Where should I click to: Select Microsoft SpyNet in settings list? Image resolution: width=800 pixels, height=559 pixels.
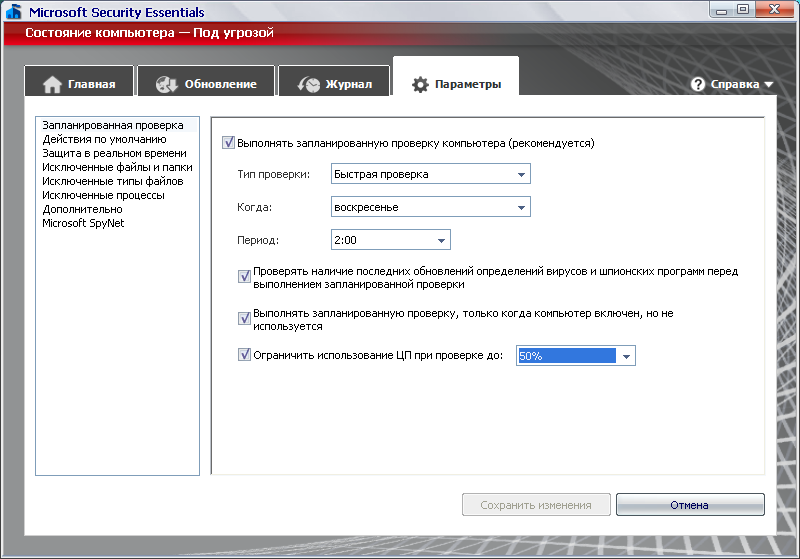(83, 223)
